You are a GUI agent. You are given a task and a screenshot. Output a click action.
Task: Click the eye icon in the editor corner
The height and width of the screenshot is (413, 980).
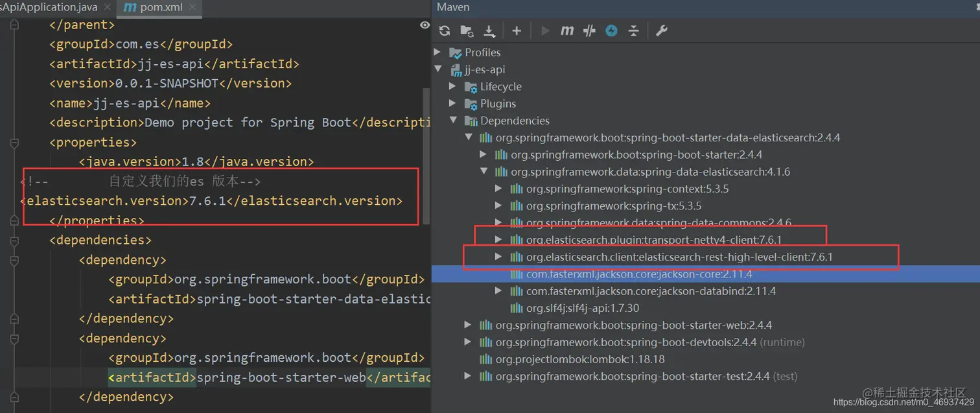tap(425, 25)
